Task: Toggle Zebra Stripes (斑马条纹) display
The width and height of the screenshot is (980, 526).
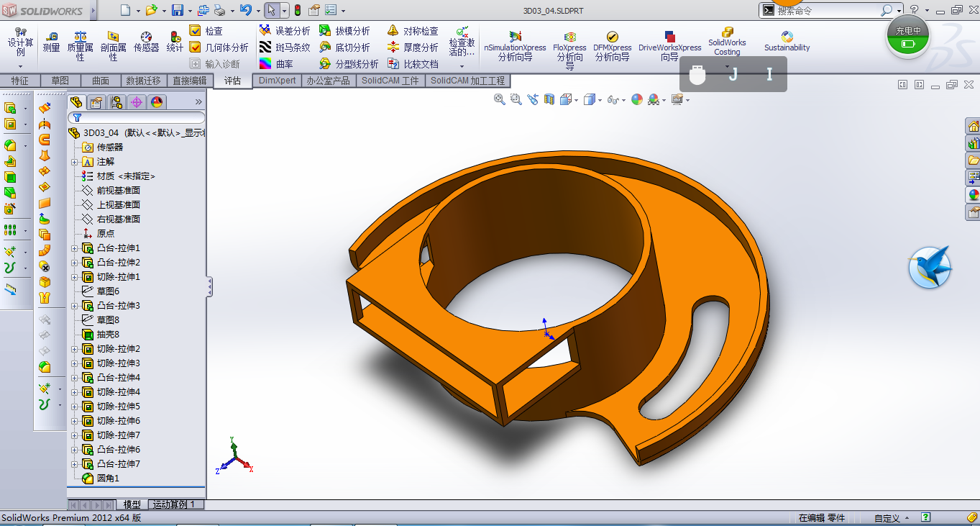Action: click(x=285, y=47)
